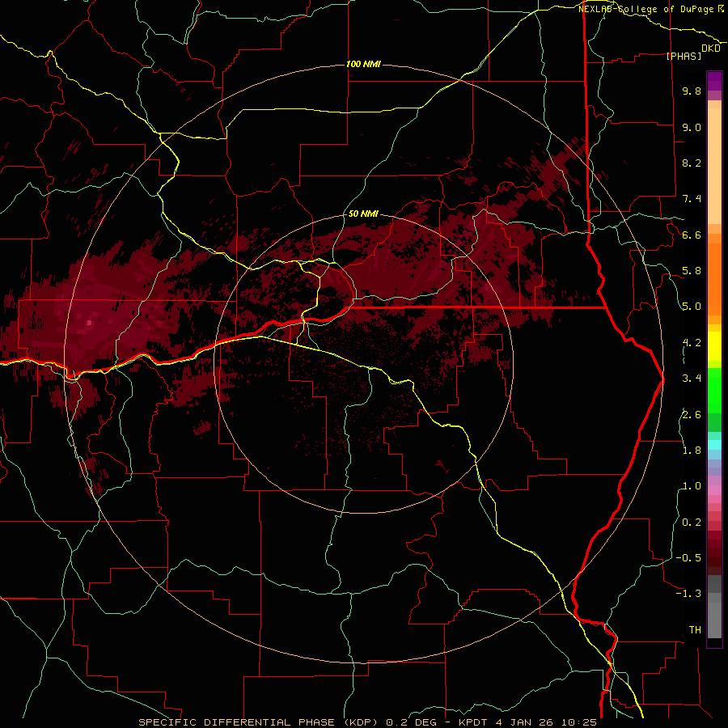
Task: Click the 8.2 scale value
Action: click(x=692, y=163)
